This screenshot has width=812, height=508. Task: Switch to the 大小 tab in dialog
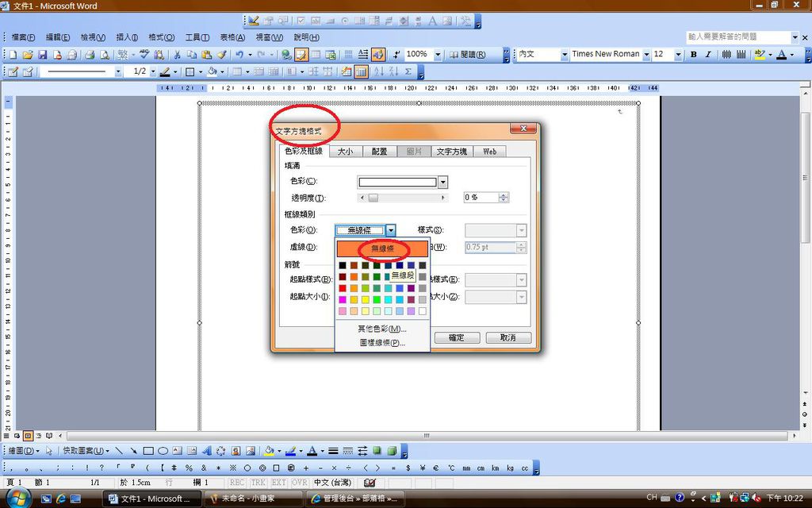click(x=345, y=152)
